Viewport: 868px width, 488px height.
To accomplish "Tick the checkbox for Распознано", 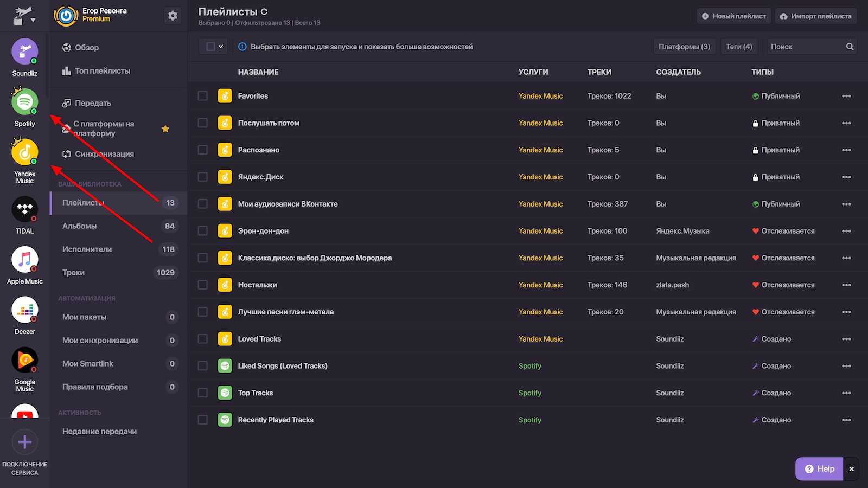I will pos(203,150).
